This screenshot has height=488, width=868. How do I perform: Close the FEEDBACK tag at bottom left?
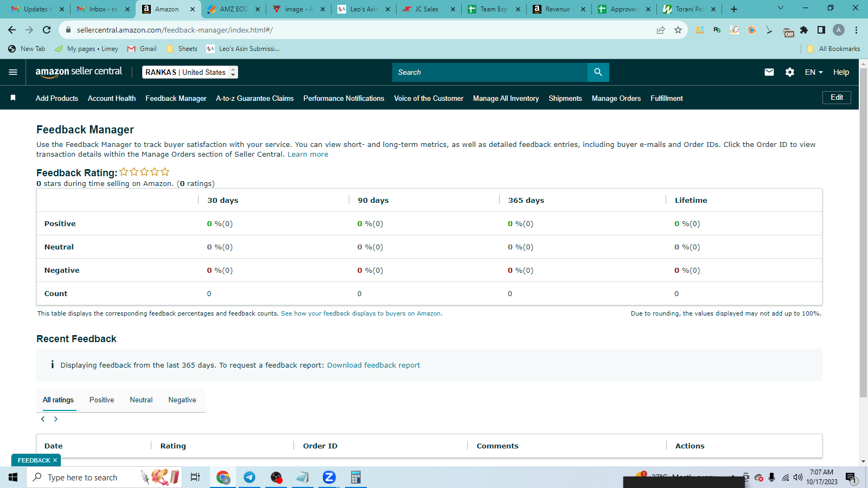click(55, 460)
